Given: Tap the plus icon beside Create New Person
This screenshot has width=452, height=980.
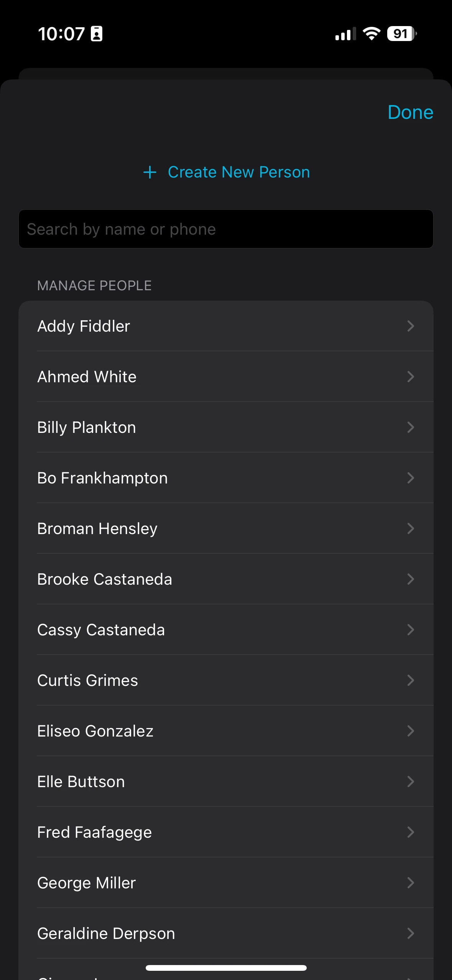Looking at the screenshot, I should click(150, 172).
